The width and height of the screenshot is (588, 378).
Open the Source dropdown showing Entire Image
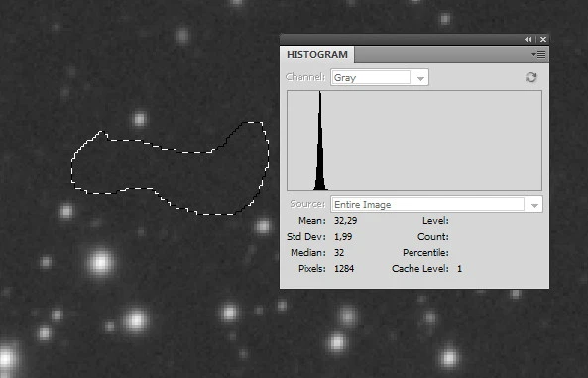(x=436, y=204)
